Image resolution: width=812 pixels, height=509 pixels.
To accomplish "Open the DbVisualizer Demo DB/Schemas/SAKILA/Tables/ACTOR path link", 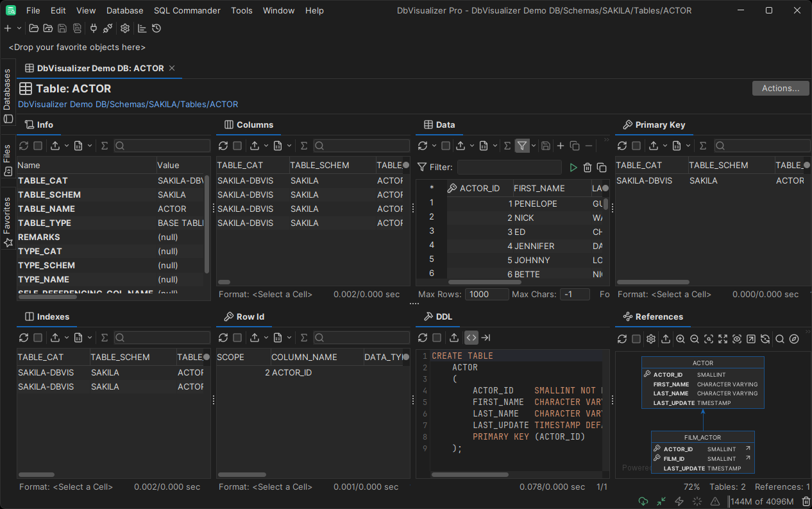I will pyautogui.click(x=128, y=104).
